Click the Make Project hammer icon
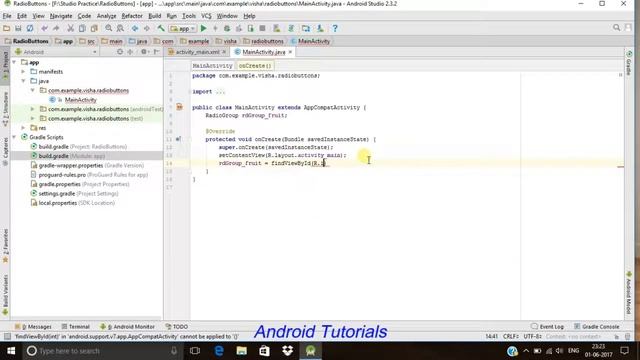The height and width of the screenshot is (360, 640). tap(161, 28)
